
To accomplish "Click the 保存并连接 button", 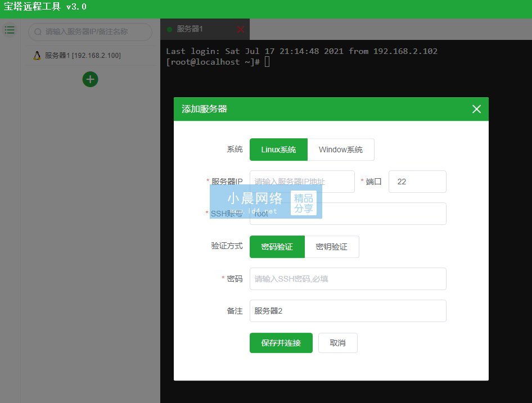I will coord(281,343).
